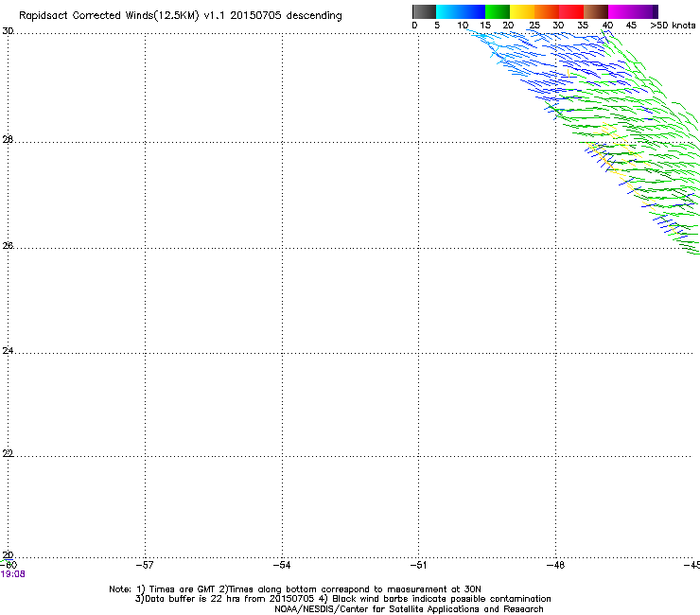Click the 'Data buffer is 22 hrs' note line
The height and width of the screenshot is (615, 700).
[342, 599]
